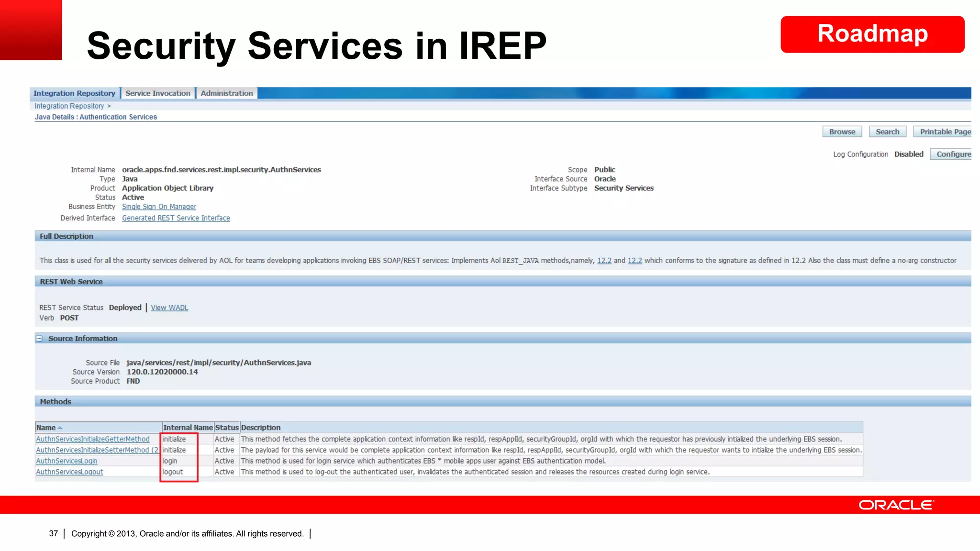980x551 pixels.
Task: Click the second 12.2 link after 'and'
Action: pyautogui.click(x=635, y=261)
